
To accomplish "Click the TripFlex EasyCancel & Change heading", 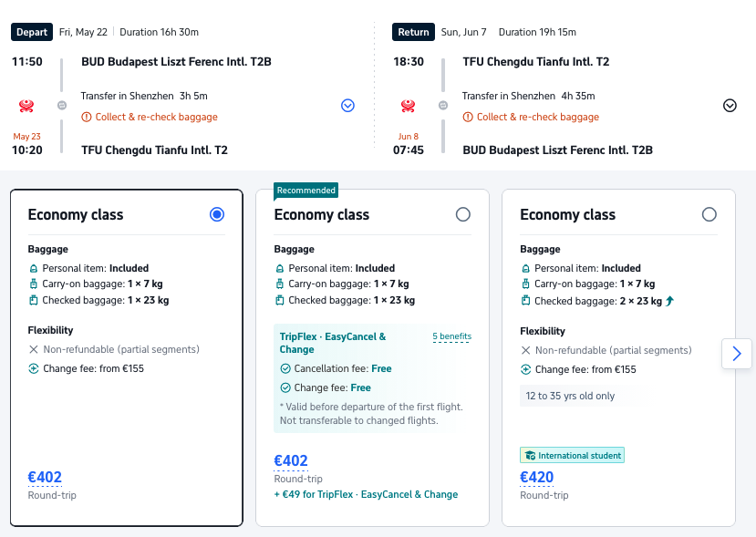I will click(333, 343).
